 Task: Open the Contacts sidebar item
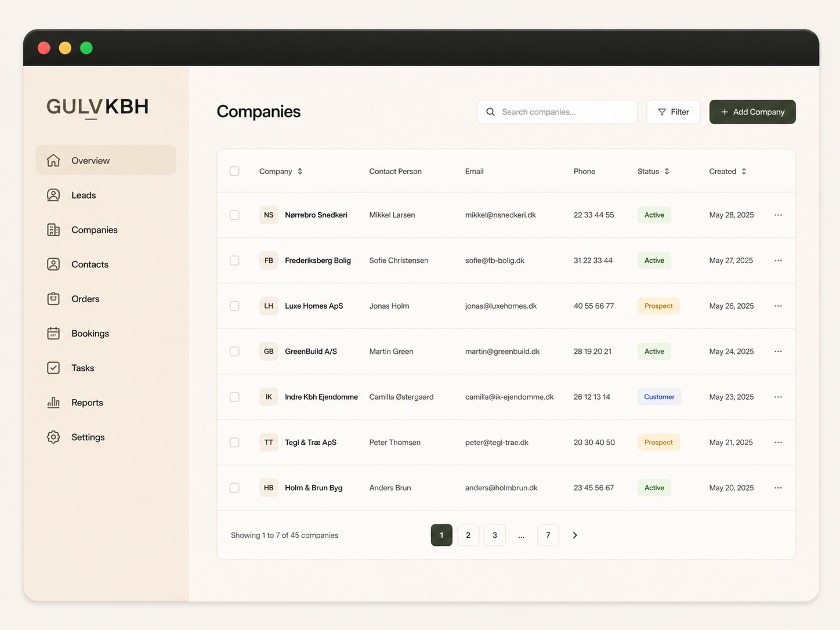tap(106, 264)
